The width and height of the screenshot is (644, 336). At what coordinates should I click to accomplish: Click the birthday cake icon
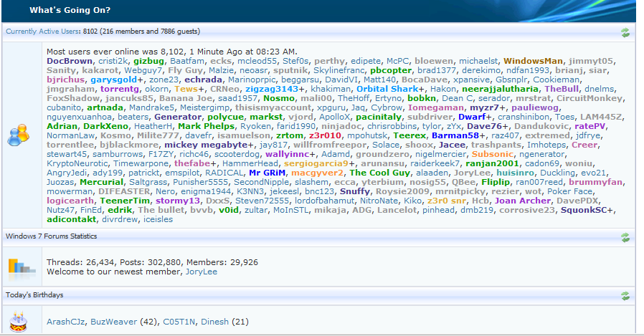[x=18, y=322]
